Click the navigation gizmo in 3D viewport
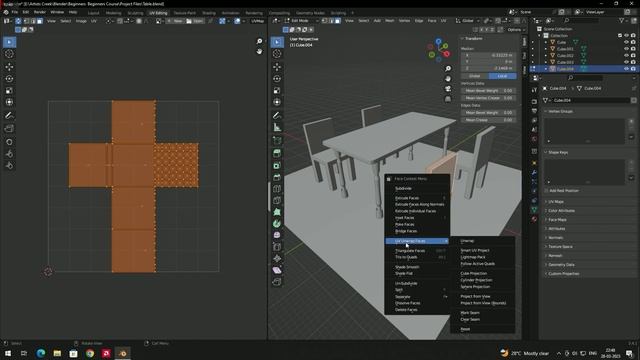 click(439, 51)
